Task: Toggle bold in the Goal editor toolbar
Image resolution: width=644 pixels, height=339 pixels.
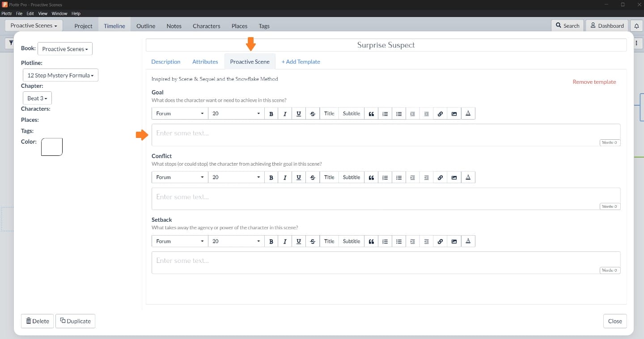Action: (271, 114)
